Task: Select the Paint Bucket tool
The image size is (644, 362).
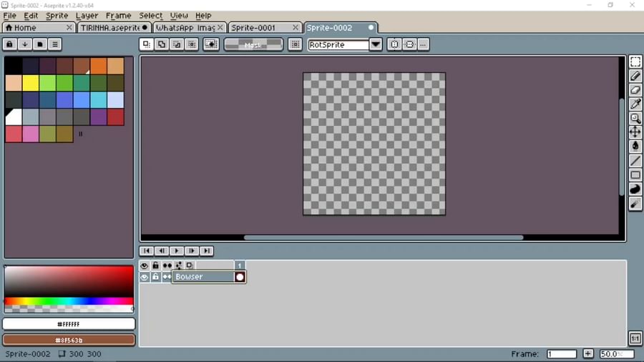Action: (x=635, y=146)
